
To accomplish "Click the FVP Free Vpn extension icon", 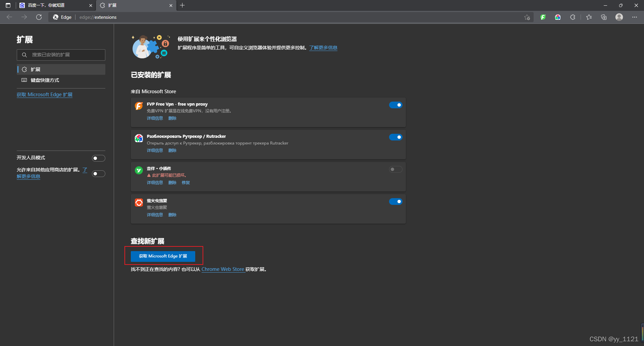I will tap(139, 106).
